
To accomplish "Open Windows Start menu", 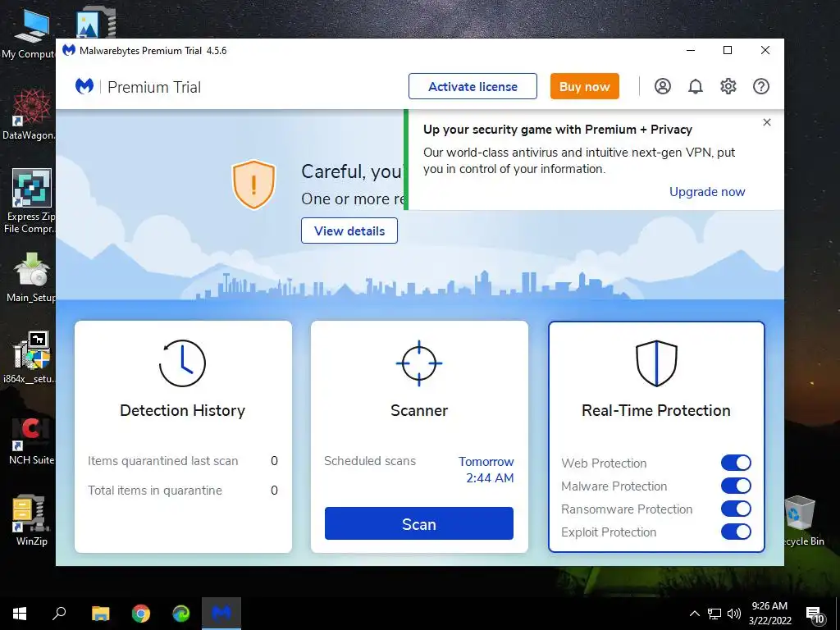I will pos(20,614).
